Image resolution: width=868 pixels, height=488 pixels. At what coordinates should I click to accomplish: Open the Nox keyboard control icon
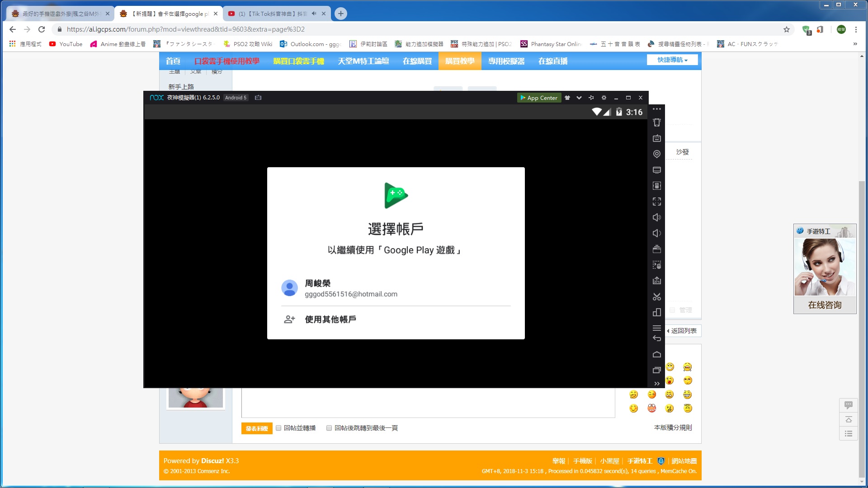(x=657, y=138)
